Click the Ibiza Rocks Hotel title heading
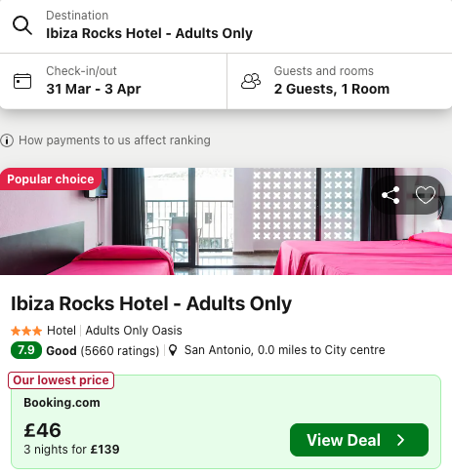 tap(151, 303)
